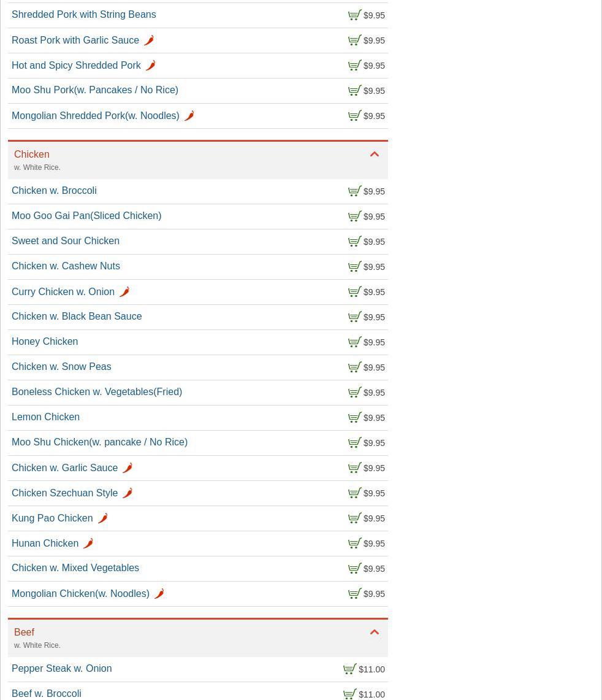602x700 pixels.
Task: Open Moo Goo Gai Pan menu item
Action: coord(86,216)
